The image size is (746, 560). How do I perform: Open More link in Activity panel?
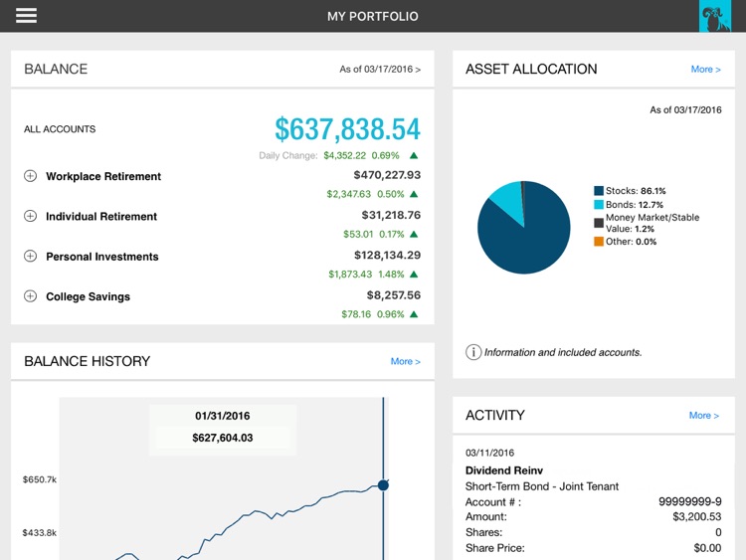703,416
